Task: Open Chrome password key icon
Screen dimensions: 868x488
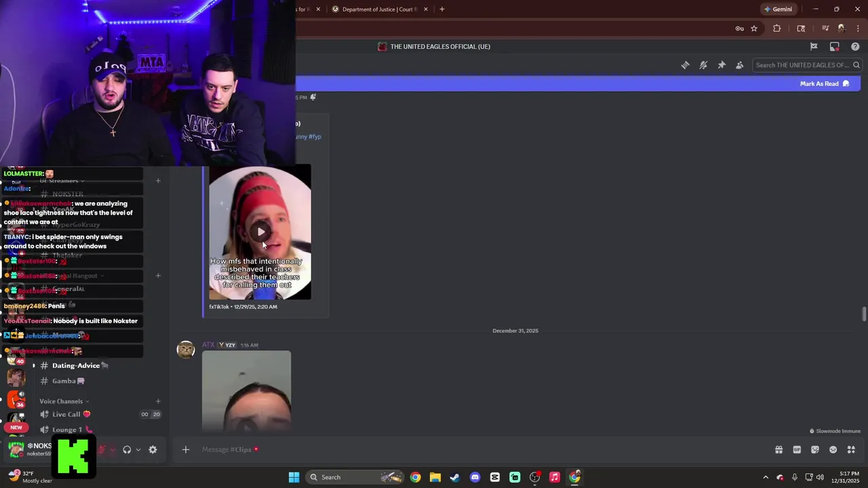Action: click(739, 28)
